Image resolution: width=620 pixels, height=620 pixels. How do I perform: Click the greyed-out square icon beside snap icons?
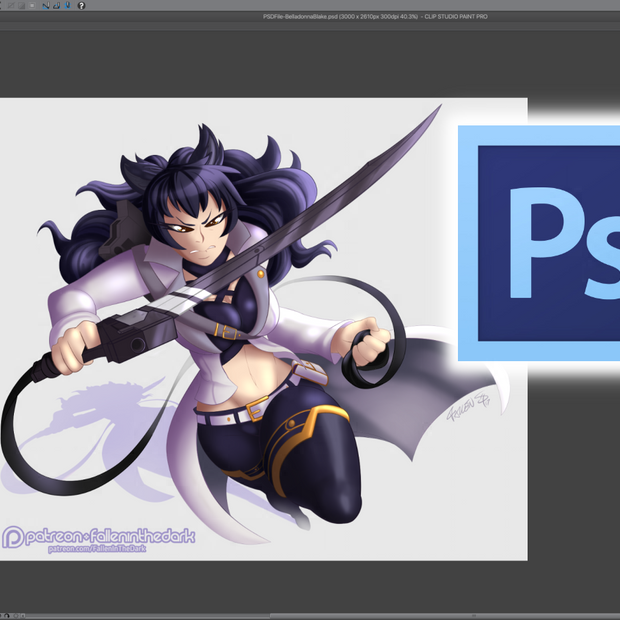coord(32,6)
